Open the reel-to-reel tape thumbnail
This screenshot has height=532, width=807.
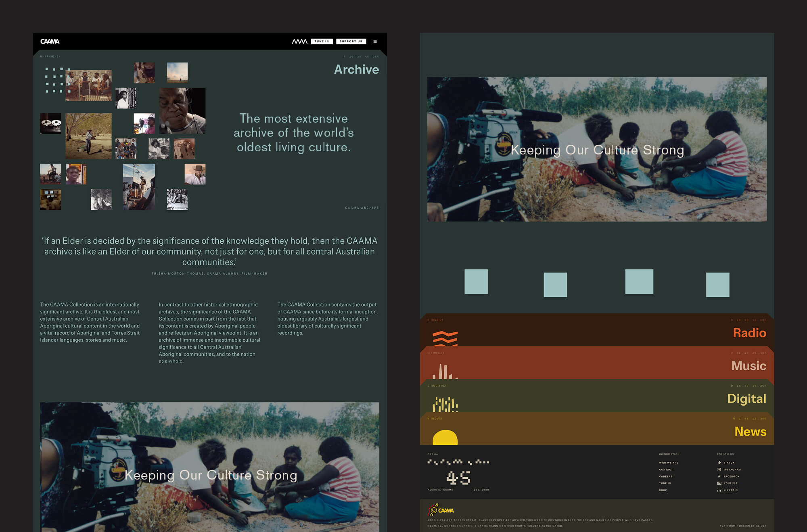coord(50,123)
